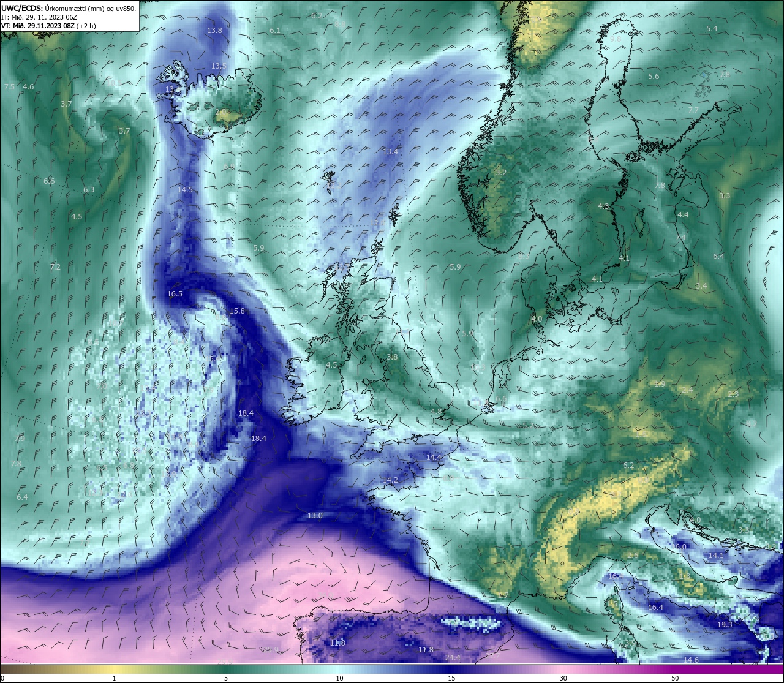Click the 14.6 value at bottom right
The height and width of the screenshot is (683, 784).
click(691, 660)
